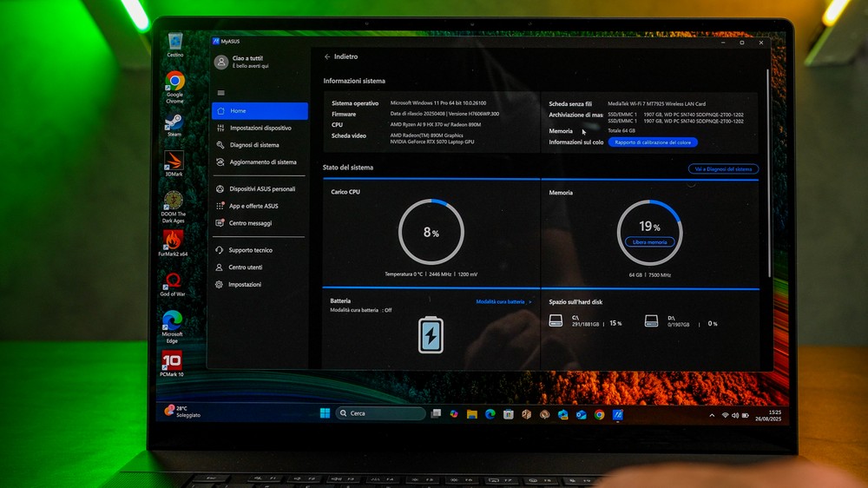Open the FurMark2 x64 desktop shortcut
The width and height of the screenshot is (868, 488).
(x=173, y=244)
